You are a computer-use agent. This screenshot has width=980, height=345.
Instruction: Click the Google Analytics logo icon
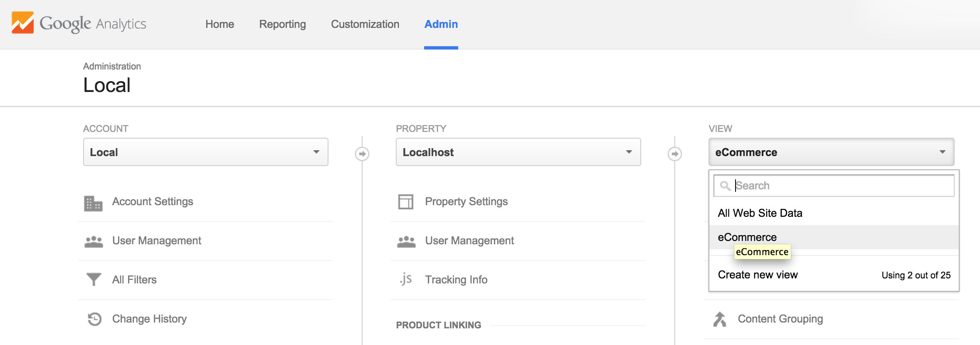(22, 22)
